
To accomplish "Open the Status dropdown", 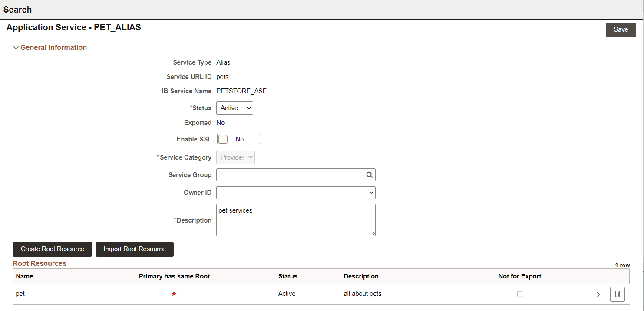I will [234, 108].
